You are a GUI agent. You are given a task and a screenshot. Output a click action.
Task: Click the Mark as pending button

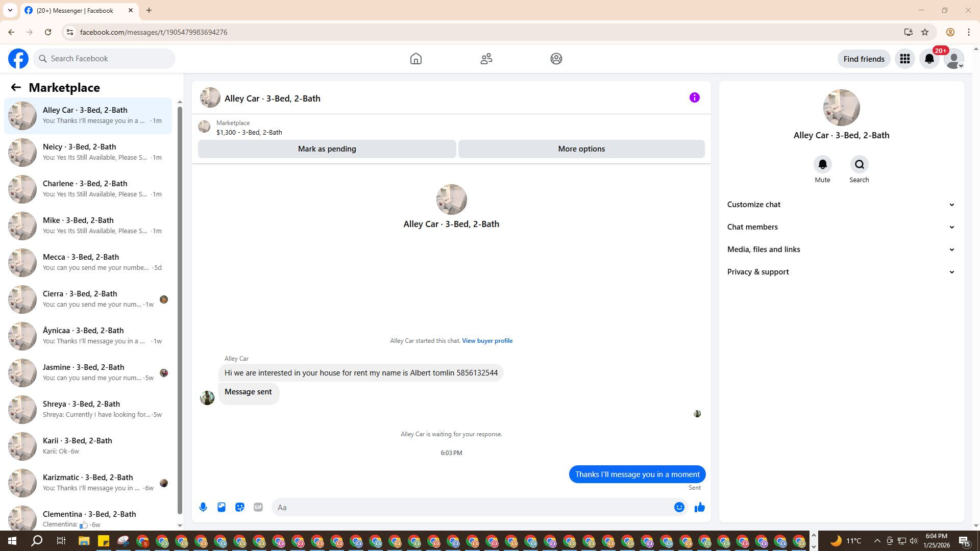tap(327, 149)
